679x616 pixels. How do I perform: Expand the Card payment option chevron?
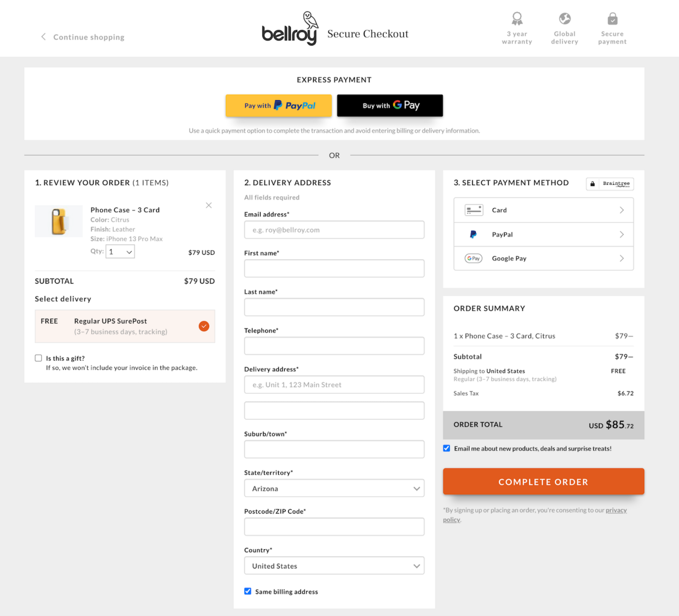pyautogui.click(x=622, y=210)
